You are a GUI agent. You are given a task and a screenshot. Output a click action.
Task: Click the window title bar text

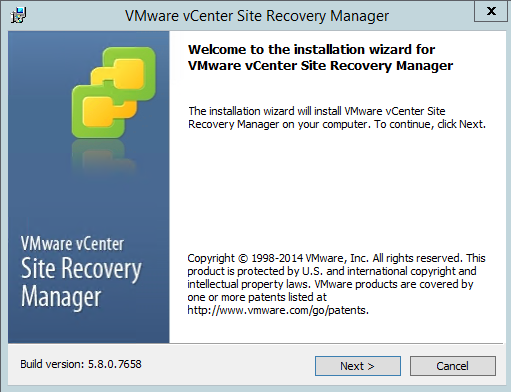point(257,16)
